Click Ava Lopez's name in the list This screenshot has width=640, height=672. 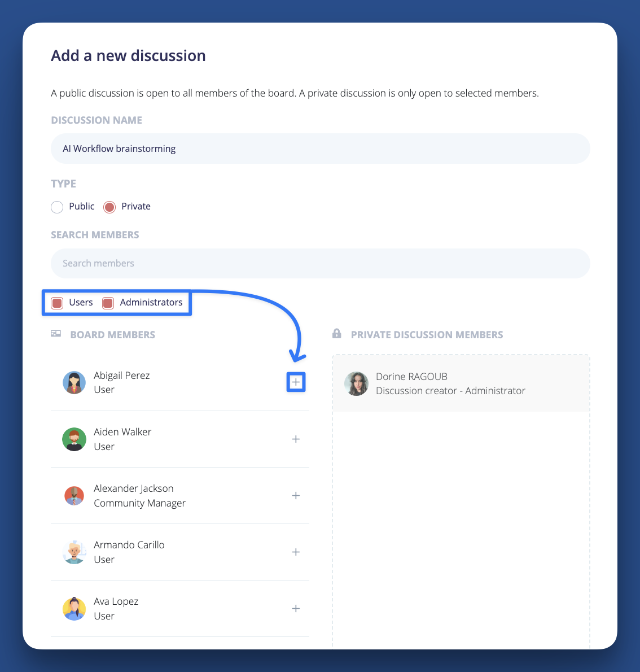click(116, 602)
